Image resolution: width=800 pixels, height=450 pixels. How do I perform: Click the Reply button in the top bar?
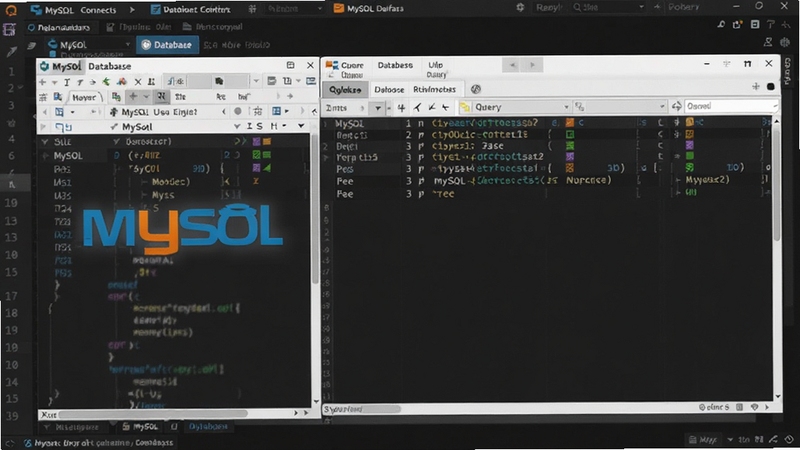[549, 7]
